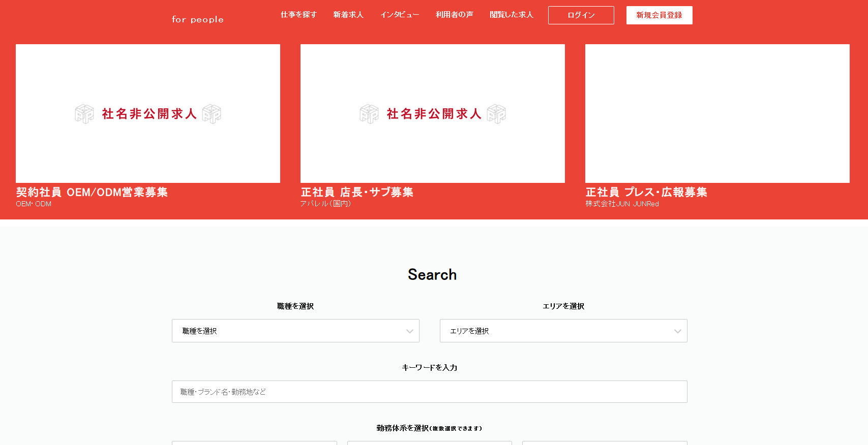Expand the 職種を選択 dropdown
Viewport: 868px width, 445px height.
(x=295, y=331)
